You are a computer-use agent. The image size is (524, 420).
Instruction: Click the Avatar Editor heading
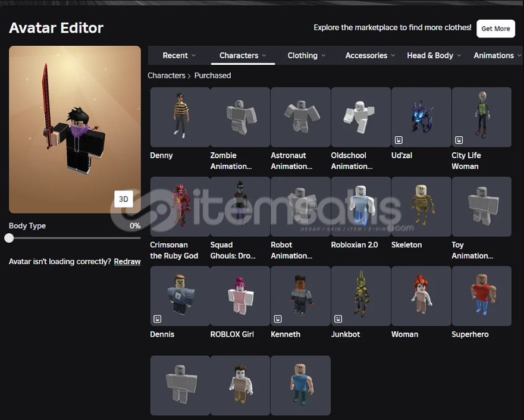(56, 28)
